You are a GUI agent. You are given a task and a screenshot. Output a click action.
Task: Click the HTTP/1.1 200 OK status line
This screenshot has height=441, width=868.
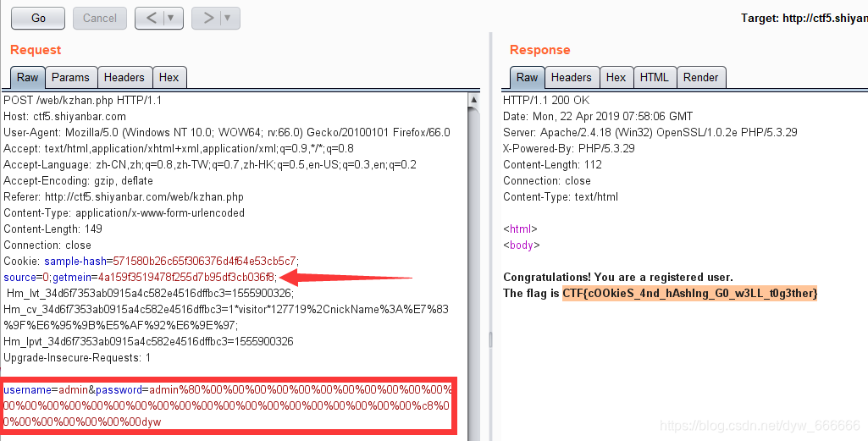[546, 100]
